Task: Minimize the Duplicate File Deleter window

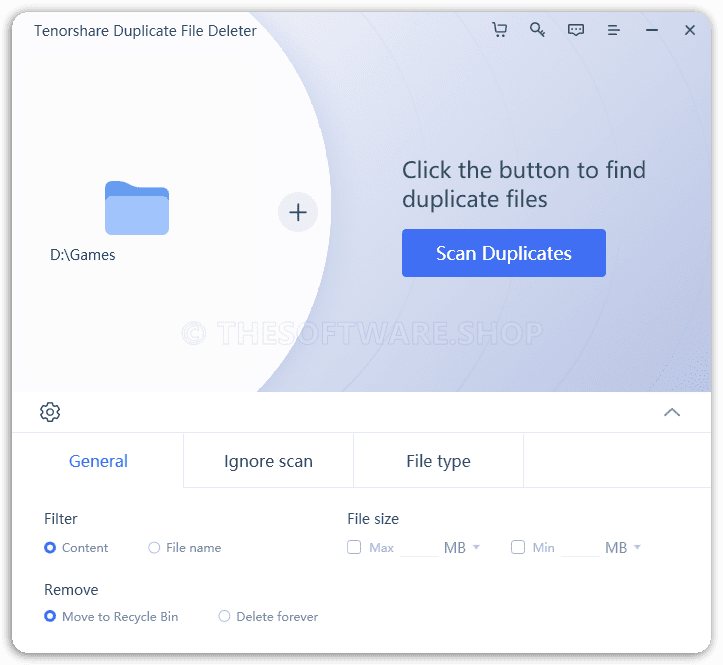Action: (x=652, y=30)
